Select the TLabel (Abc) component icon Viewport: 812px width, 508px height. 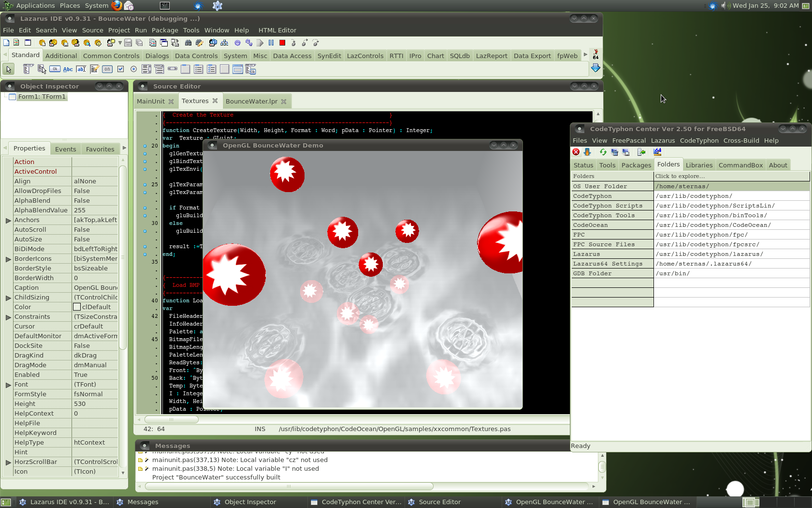click(68, 69)
